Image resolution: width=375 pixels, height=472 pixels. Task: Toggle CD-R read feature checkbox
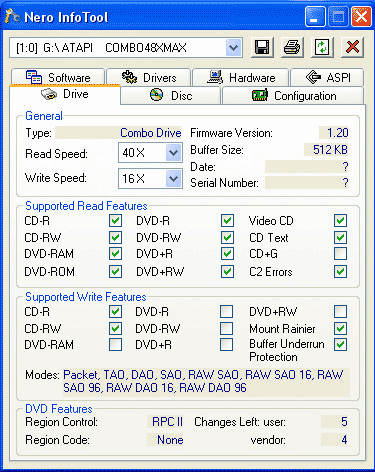click(115, 221)
